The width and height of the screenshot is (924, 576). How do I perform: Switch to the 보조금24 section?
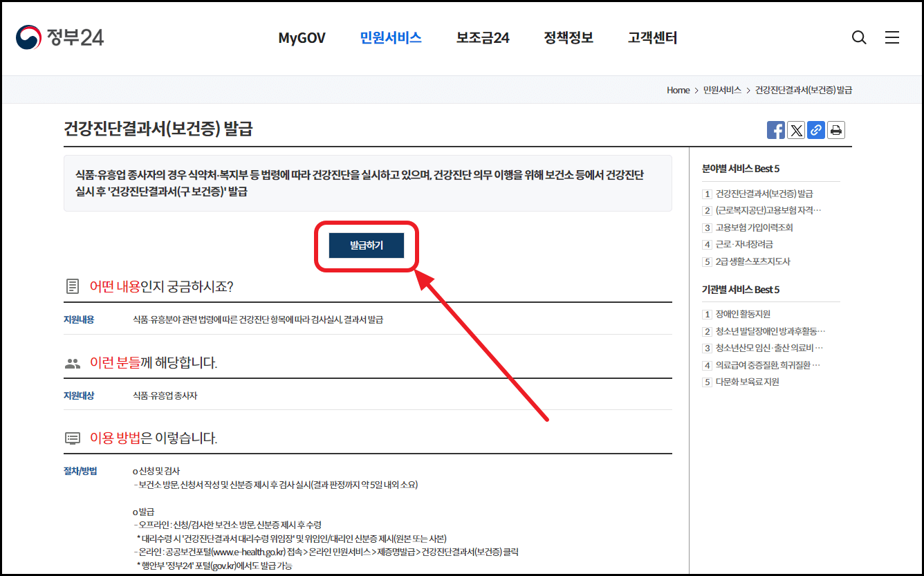coord(483,38)
